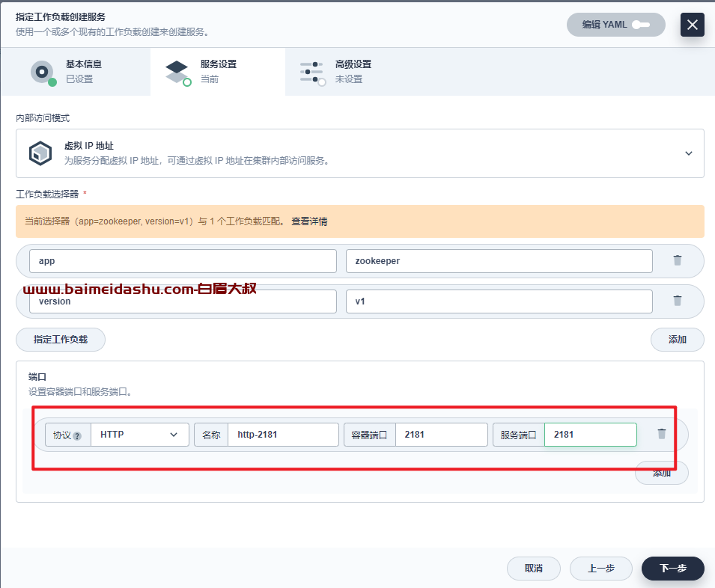Click the 基本信息 circular step icon
Viewport: 715px width, 588px height.
(x=43, y=73)
